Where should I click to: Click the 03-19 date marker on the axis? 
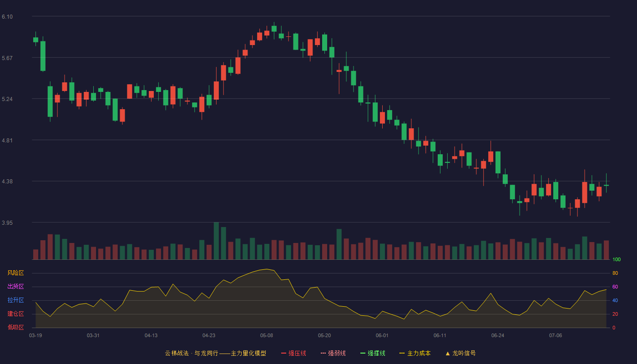35,335
